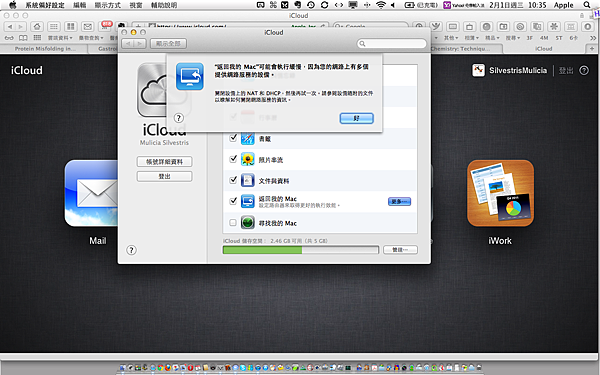
Task: Click the Back to My Mac icon in alert
Action: click(x=190, y=77)
